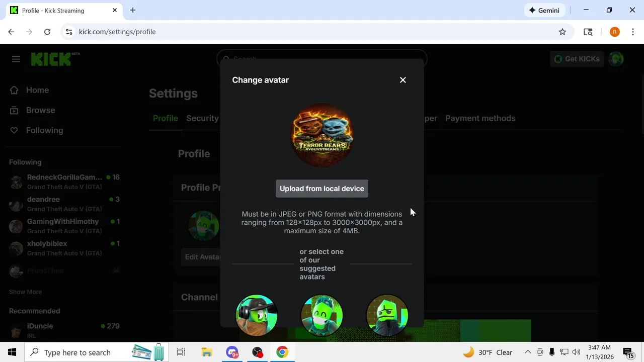The height and width of the screenshot is (362, 644).
Task: Open Google Lens search icon in toolbar
Action: tap(588, 32)
